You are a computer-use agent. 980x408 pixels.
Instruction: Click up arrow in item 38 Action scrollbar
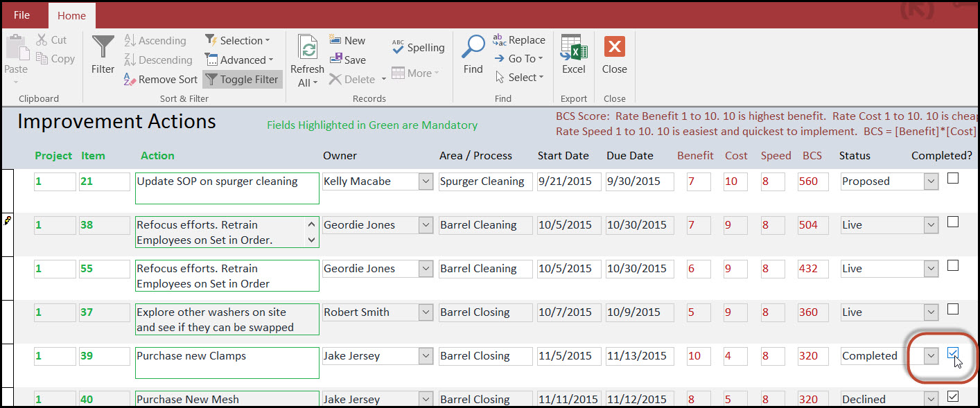[x=311, y=224]
